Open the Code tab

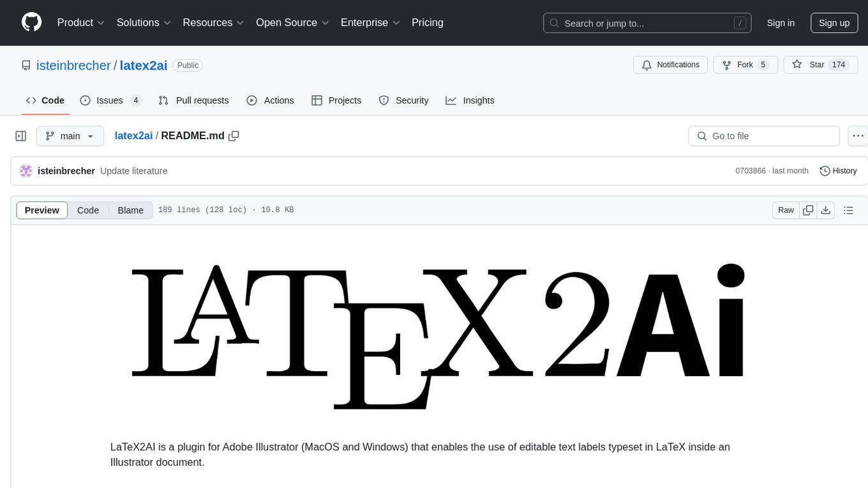45,100
